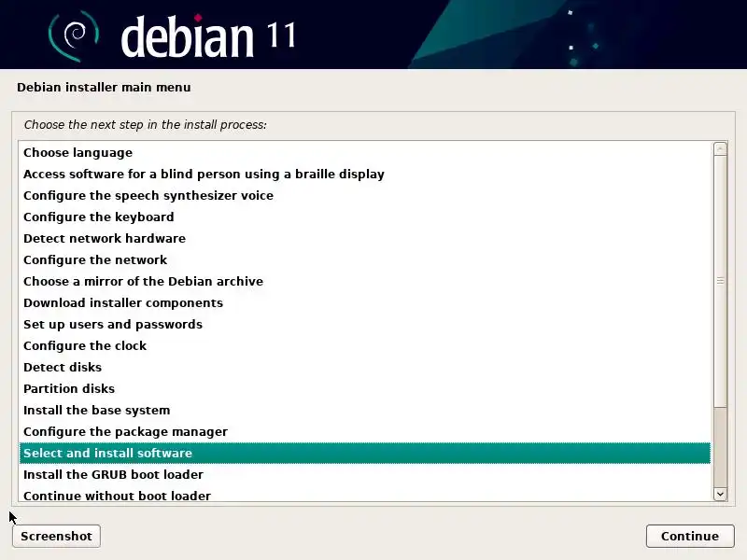Select Configure the network step
Image resolution: width=747 pixels, height=560 pixels.
click(x=365, y=259)
